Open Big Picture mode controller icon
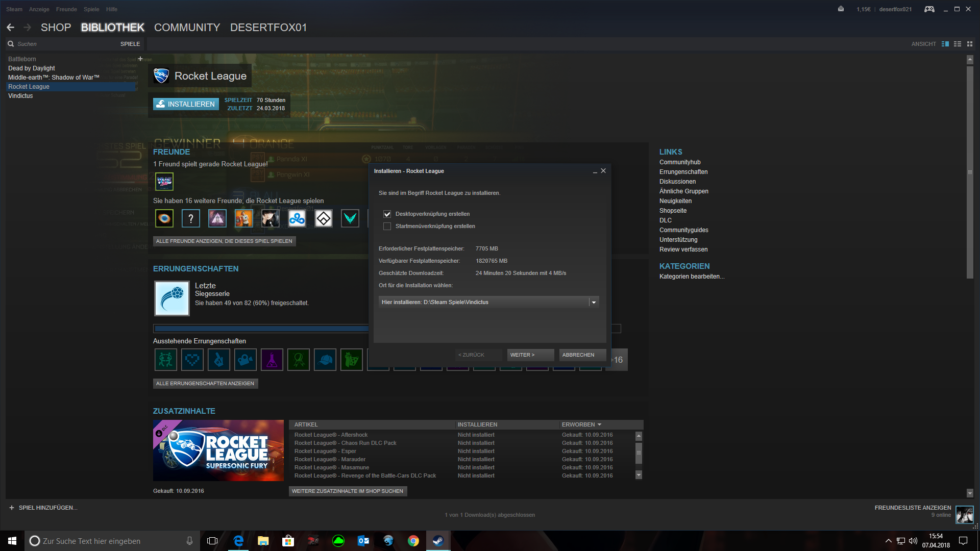 (x=929, y=9)
